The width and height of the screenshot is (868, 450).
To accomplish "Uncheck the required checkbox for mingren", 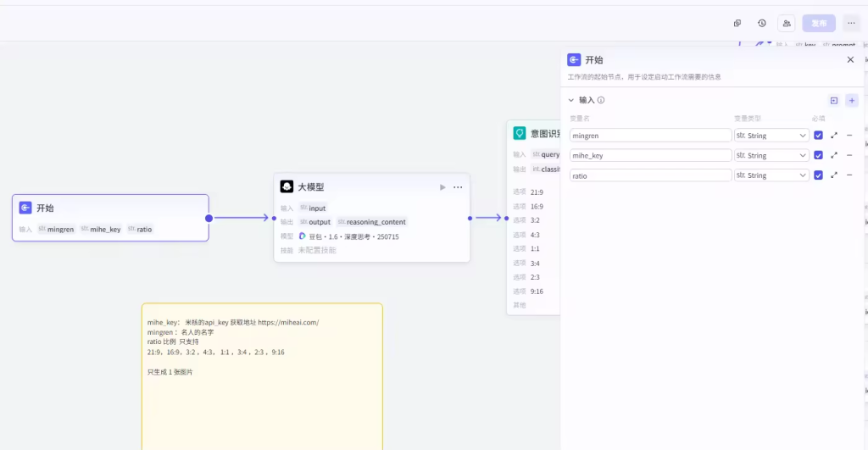I will (818, 135).
